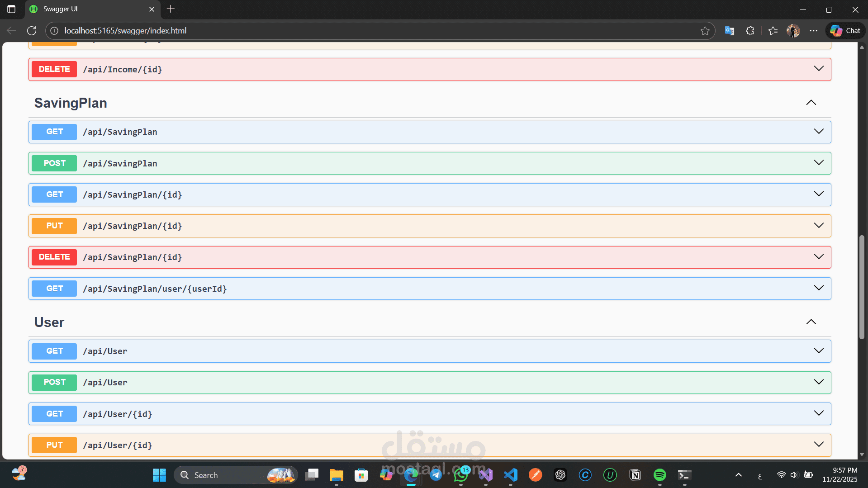Close the Swagger UI tab
This screenshot has width=868, height=488.
[x=152, y=9]
